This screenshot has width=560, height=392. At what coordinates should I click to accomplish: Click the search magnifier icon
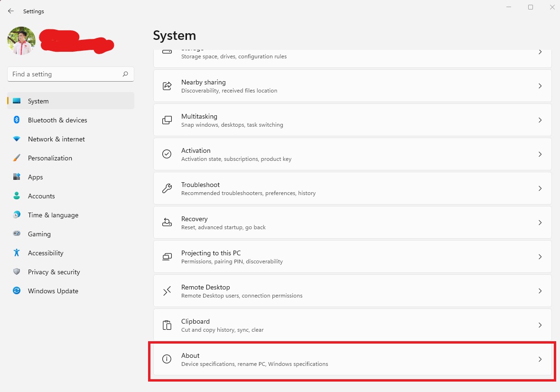[125, 74]
